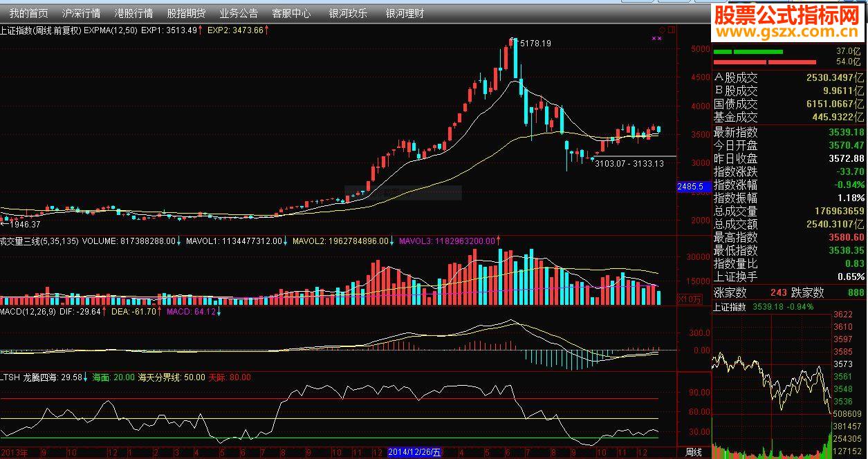Go to 客服中心
Image resolution: width=868 pixels, height=459 pixels.
coord(291,13)
